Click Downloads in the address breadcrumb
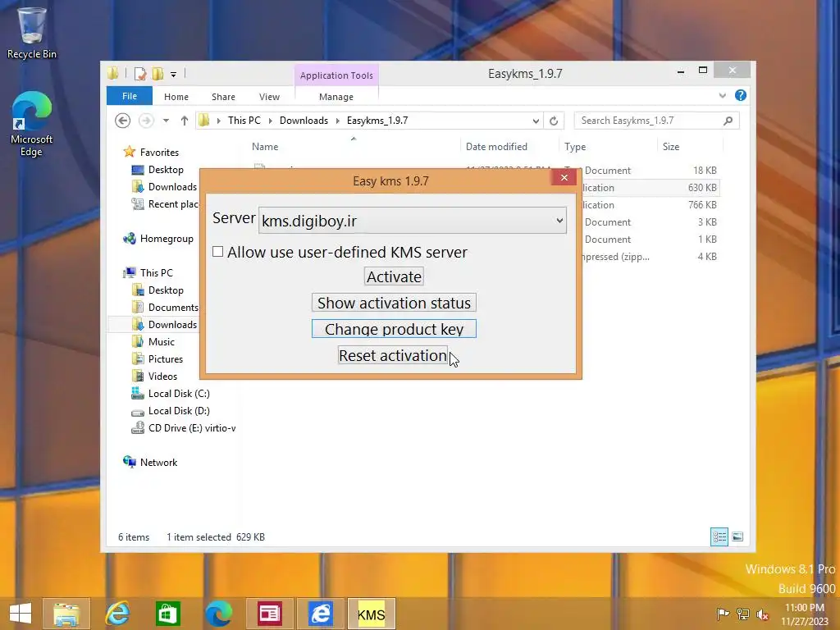 click(304, 121)
